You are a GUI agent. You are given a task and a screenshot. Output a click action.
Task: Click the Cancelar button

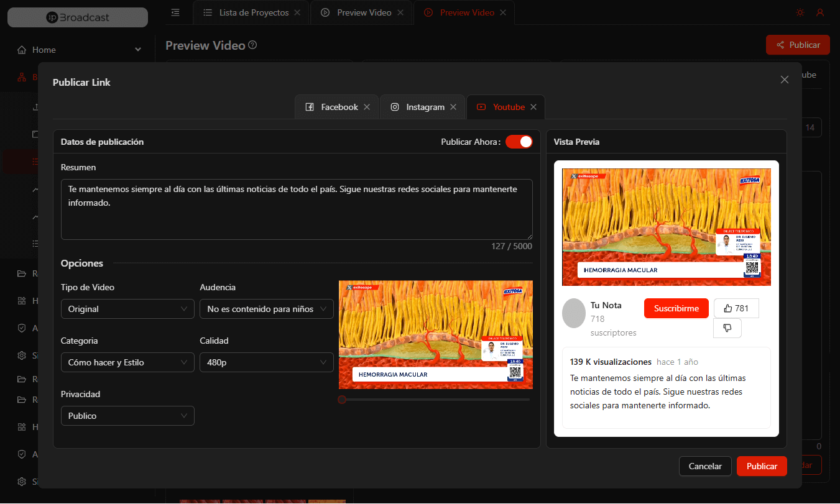click(705, 466)
